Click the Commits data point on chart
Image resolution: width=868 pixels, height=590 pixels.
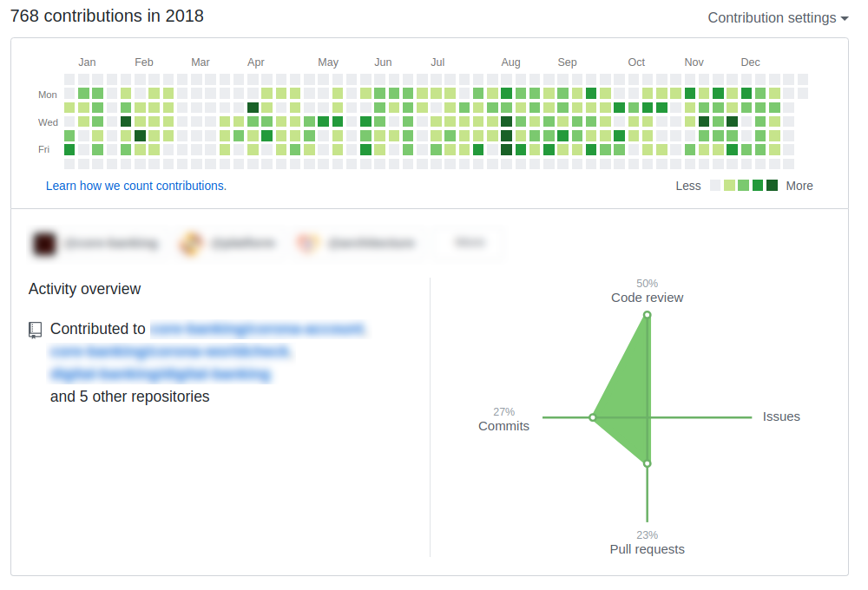coord(593,417)
